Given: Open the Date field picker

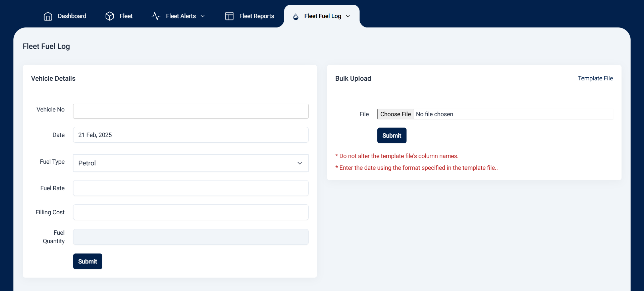Looking at the screenshot, I should [x=191, y=135].
